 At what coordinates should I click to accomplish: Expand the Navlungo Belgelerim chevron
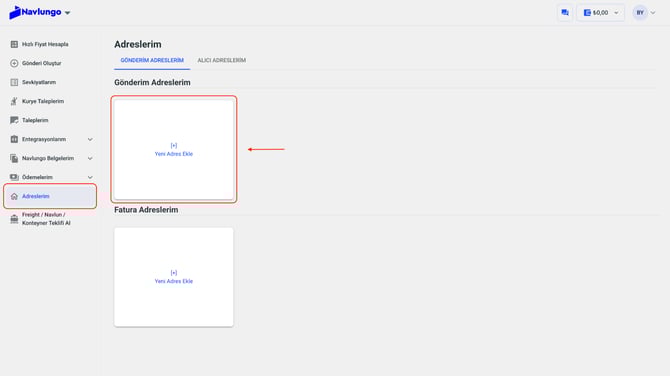[x=90, y=158]
